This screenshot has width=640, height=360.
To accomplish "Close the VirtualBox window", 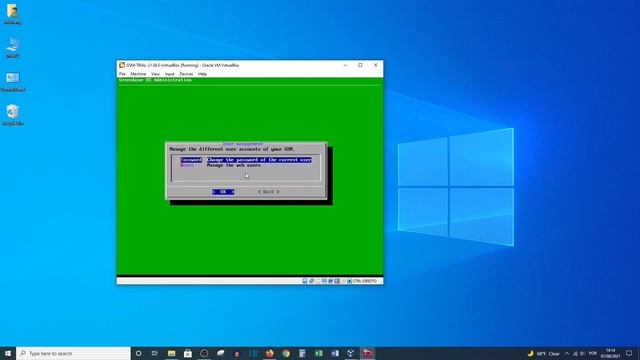I will pyautogui.click(x=376, y=65).
